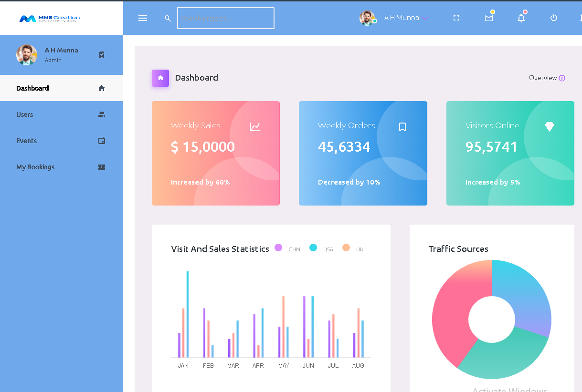Click the ticket icon beside My Bookings
This screenshot has width=582, height=392.
102,167
